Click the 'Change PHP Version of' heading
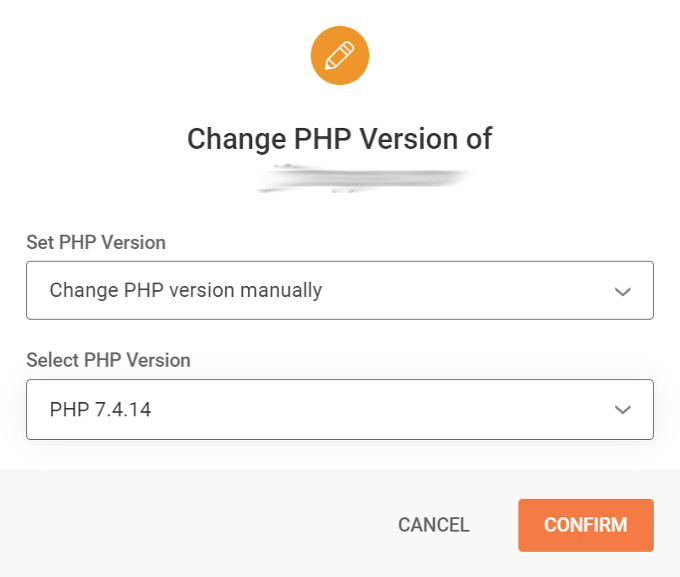680x577 pixels. 340,138
